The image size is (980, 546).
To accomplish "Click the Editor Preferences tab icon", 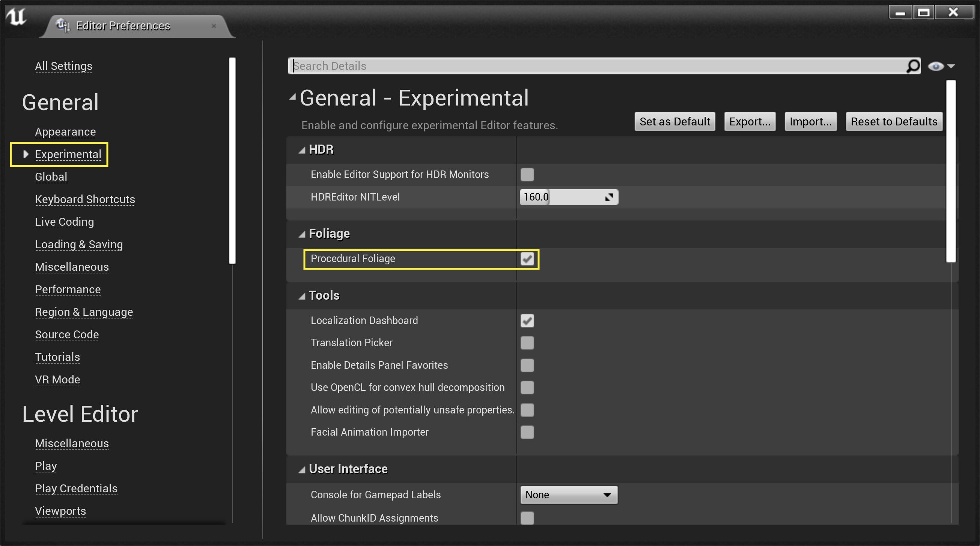I will pyautogui.click(x=62, y=25).
